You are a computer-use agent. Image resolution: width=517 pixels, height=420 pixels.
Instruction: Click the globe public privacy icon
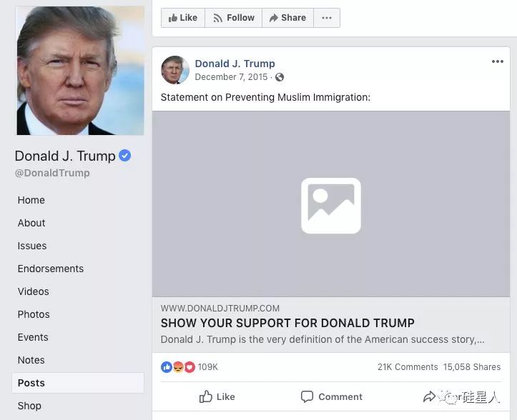coord(280,77)
